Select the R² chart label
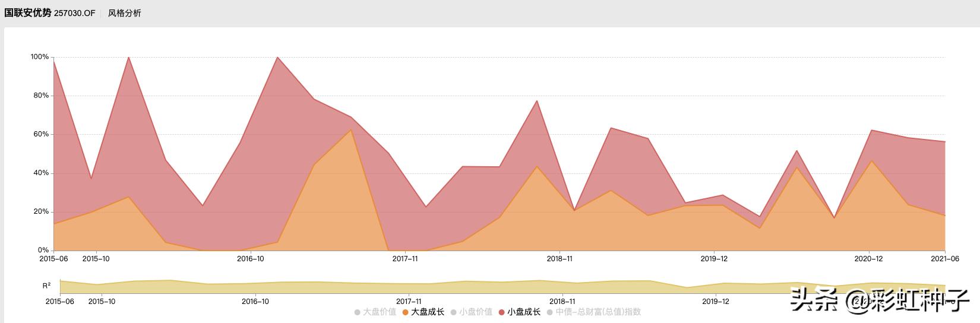Viewport: 980px width, 323px height. point(46,286)
